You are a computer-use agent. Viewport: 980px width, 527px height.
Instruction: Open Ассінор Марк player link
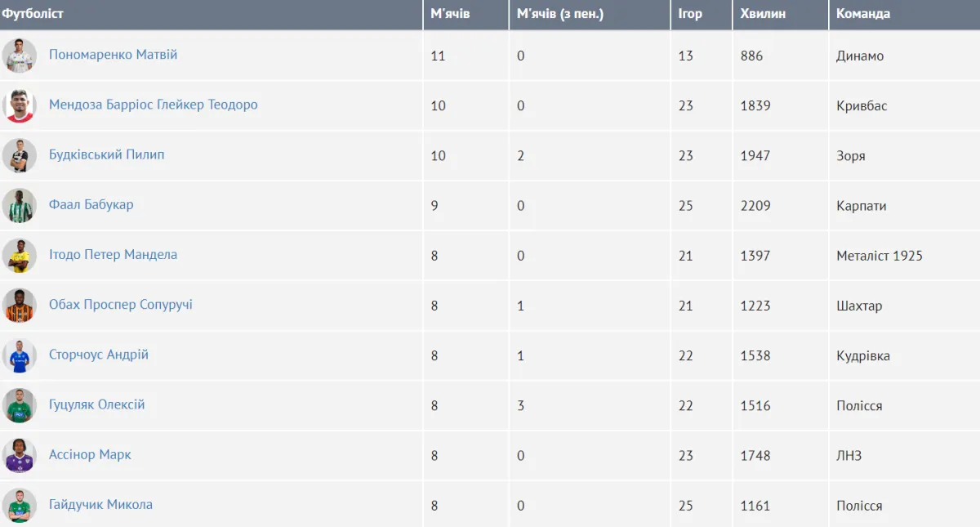coord(90,454)
